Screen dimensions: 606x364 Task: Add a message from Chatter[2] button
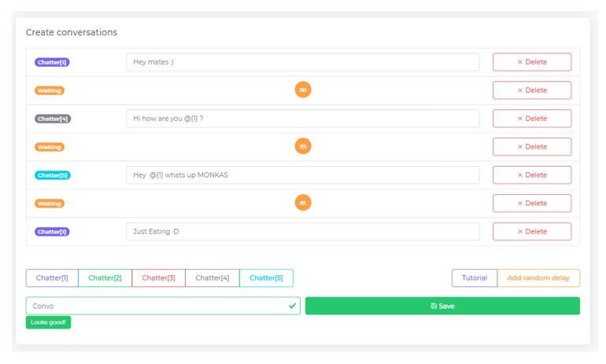105,278
